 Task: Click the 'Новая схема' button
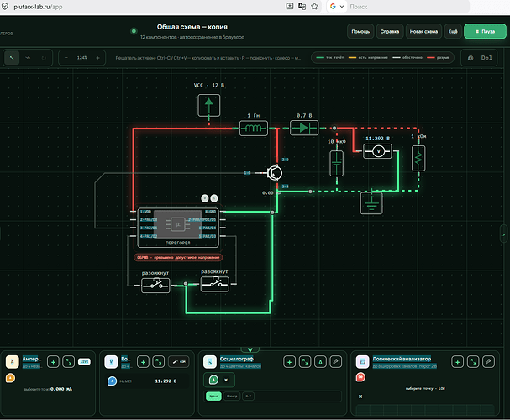click(x=423, y=32)
